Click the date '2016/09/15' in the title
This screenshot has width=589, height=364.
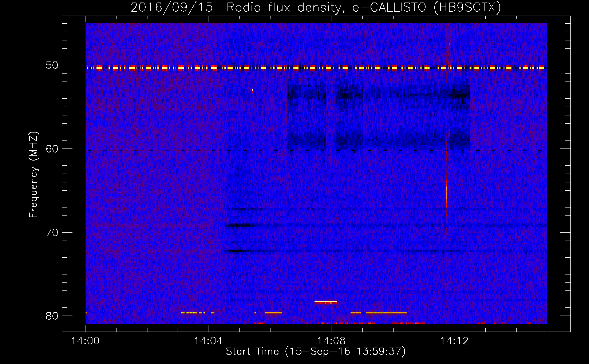click(172, 8)
